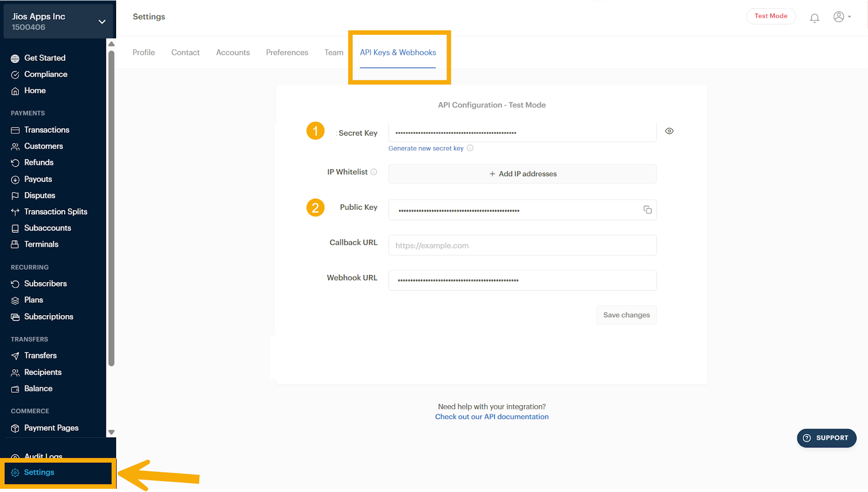The width and height of the screenshot is (868, 492).
Task: Select the API Keys & Webhooks tab
Action: [398, 53]
